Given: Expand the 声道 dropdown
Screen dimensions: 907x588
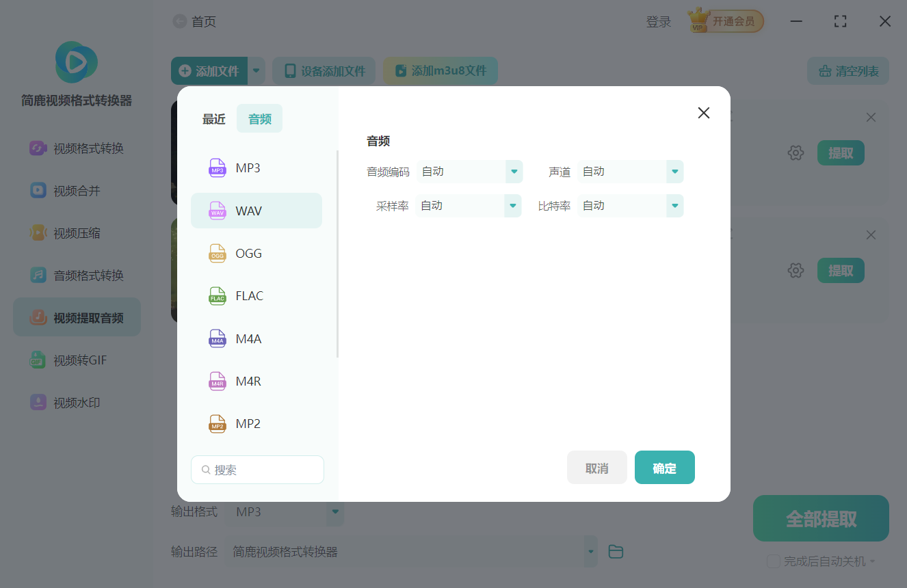Looking at the screenshot, I should tap(675, 172).
